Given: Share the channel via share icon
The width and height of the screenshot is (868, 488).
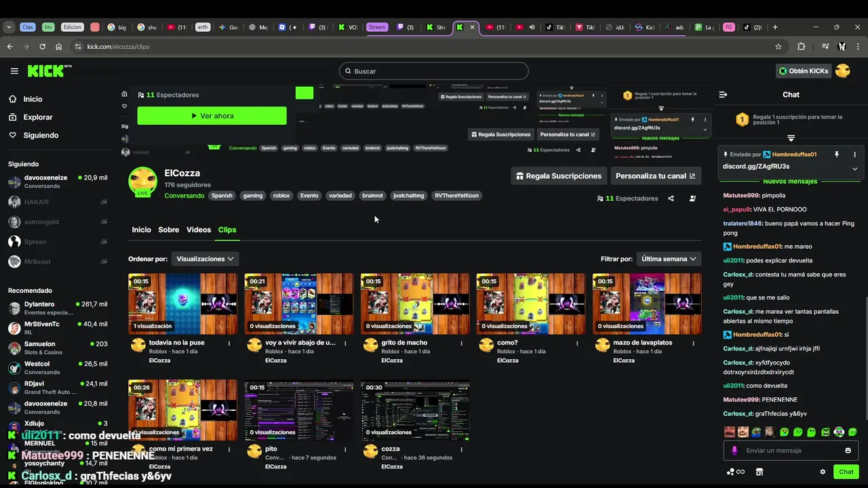Looking at the screenshot, I should click(671, 199).
